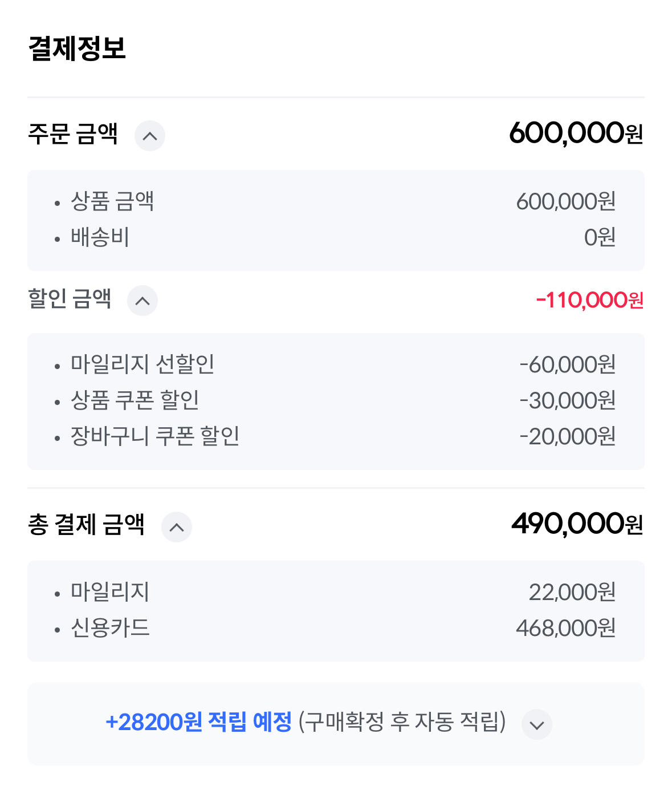Screen dimensions: 672x786
Task: Click the 22,000원 mileage payment amount
Action: [x=572, y=592]
